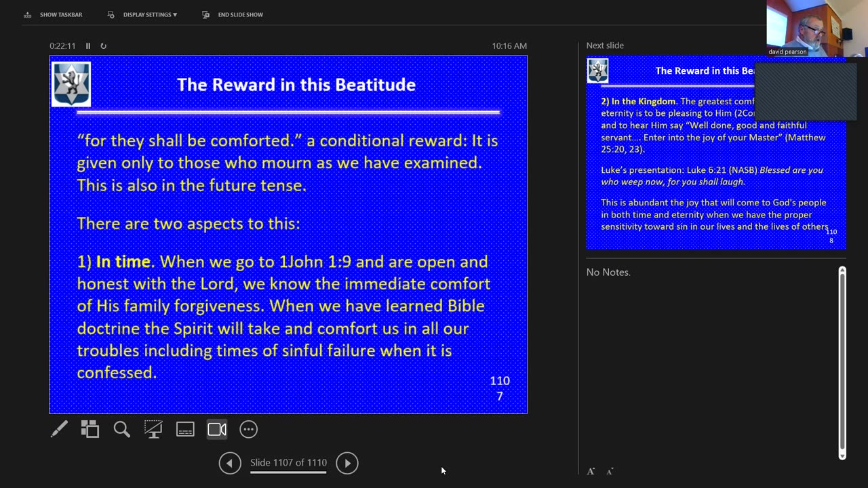Viewport: 868px width, 488px height.
Task: Click the Next slide label
Action: point(605,45)
